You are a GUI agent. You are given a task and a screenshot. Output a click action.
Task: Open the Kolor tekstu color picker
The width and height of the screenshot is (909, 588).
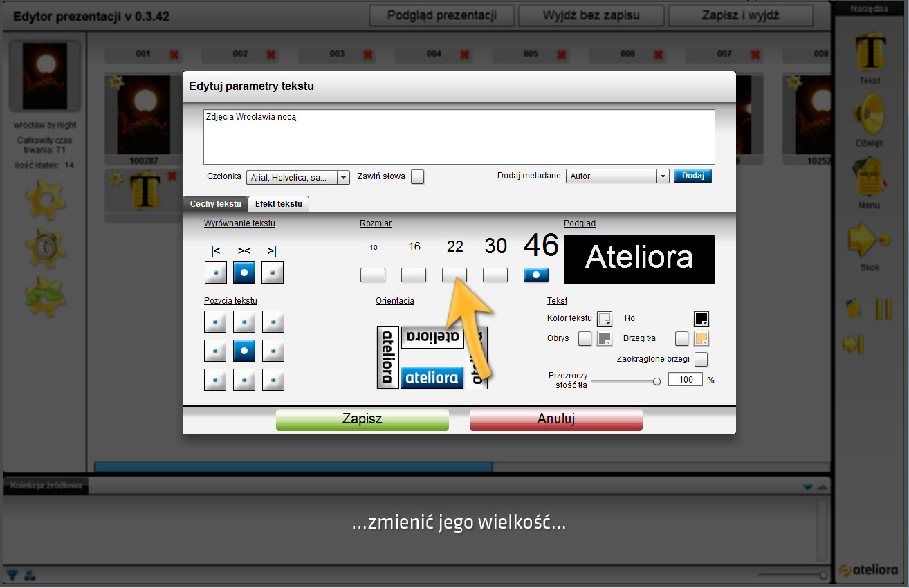(605, 319)
